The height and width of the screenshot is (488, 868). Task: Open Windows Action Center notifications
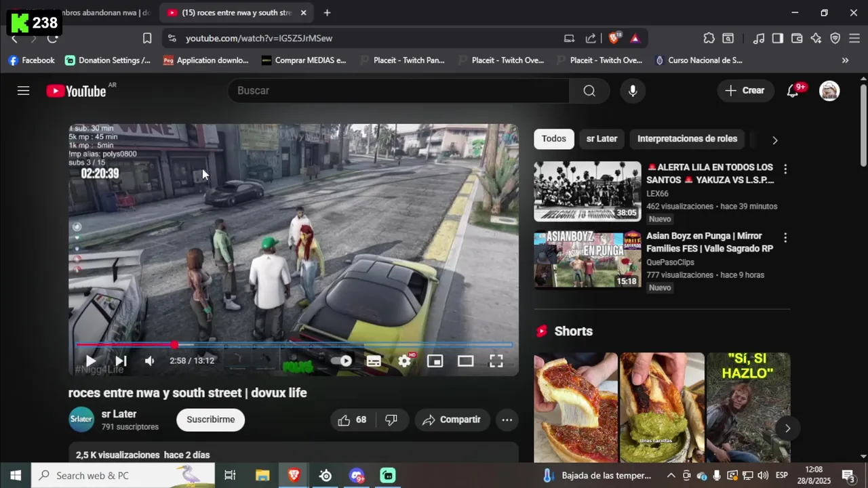coord(848,475)
